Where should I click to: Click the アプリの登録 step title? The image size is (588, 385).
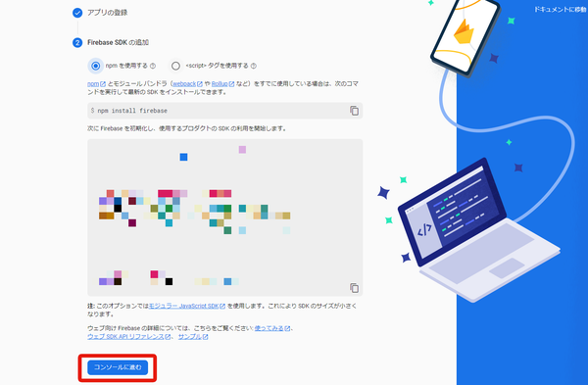(107, 13)
